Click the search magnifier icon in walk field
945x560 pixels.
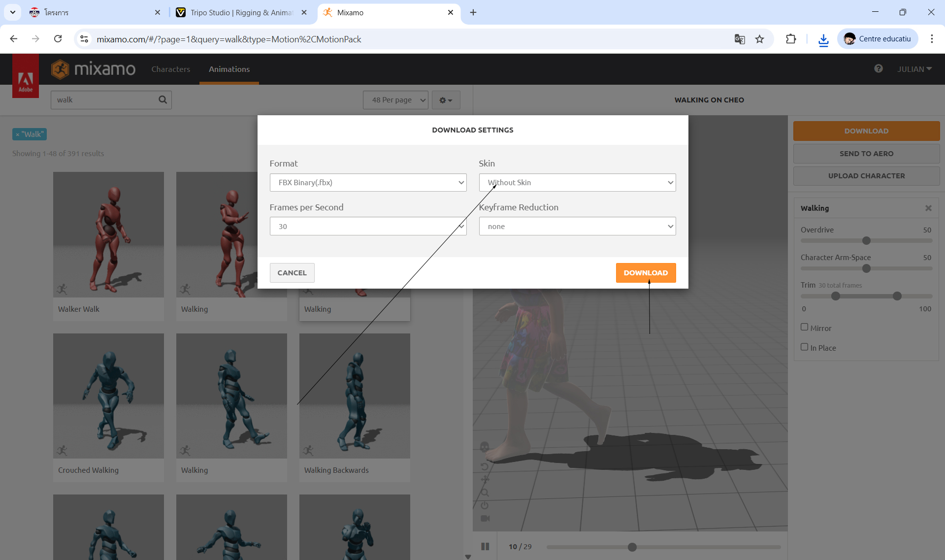coord(163,100)
